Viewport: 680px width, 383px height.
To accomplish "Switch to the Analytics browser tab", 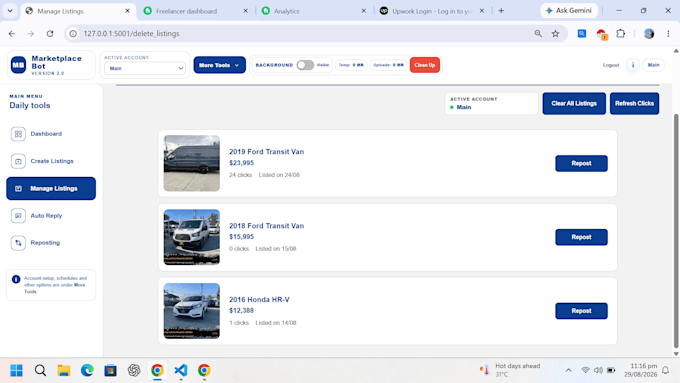I will coord(314,11).
